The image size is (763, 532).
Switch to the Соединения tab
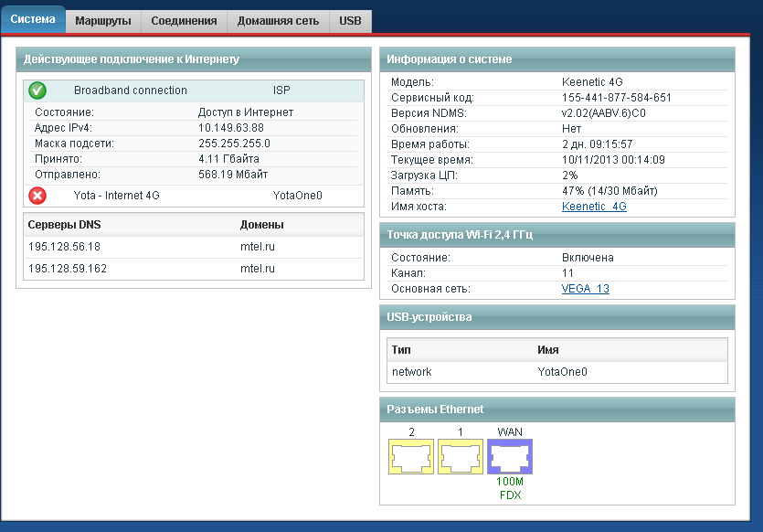click(184, 21)
